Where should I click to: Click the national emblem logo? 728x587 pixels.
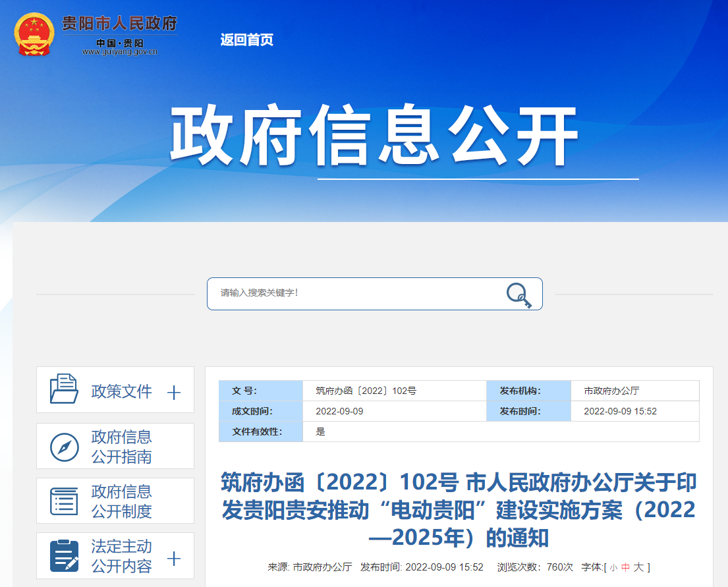pos(34,34)
